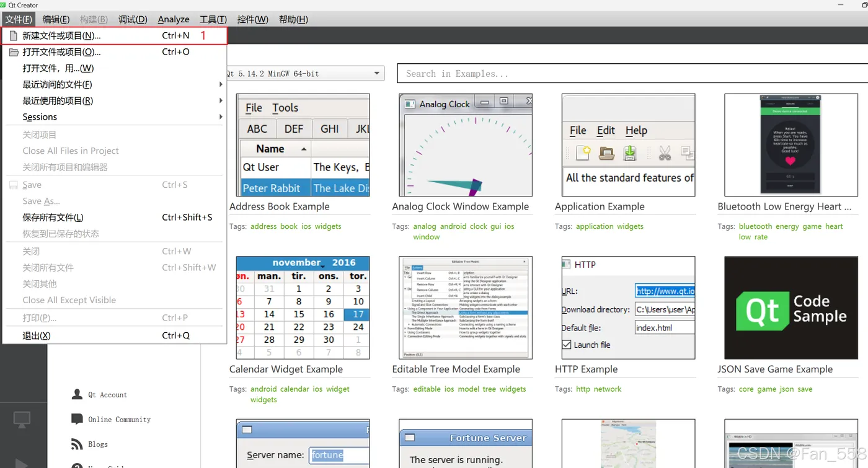The image size is (868, 468).
Task: Click the 'clock' tag link
Action: (x=479, y=226)
